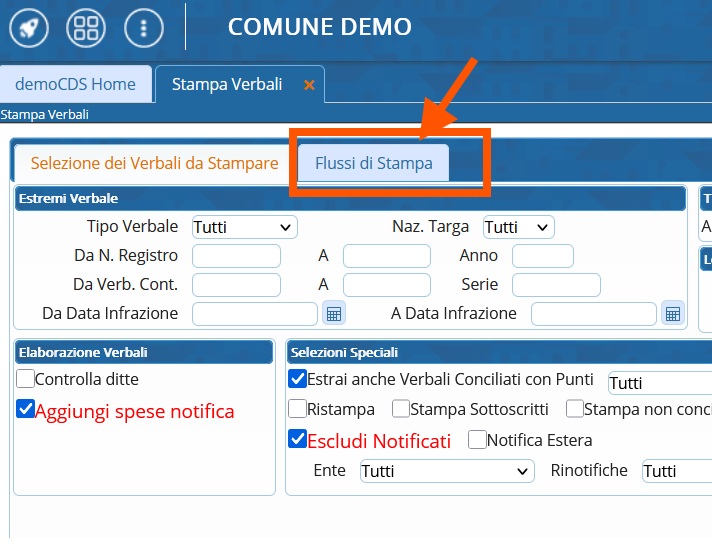This screenshot has width=712, height=547.
Task: Open calendar picker for A Data Infrazione
Action: [x=673, y=314]
